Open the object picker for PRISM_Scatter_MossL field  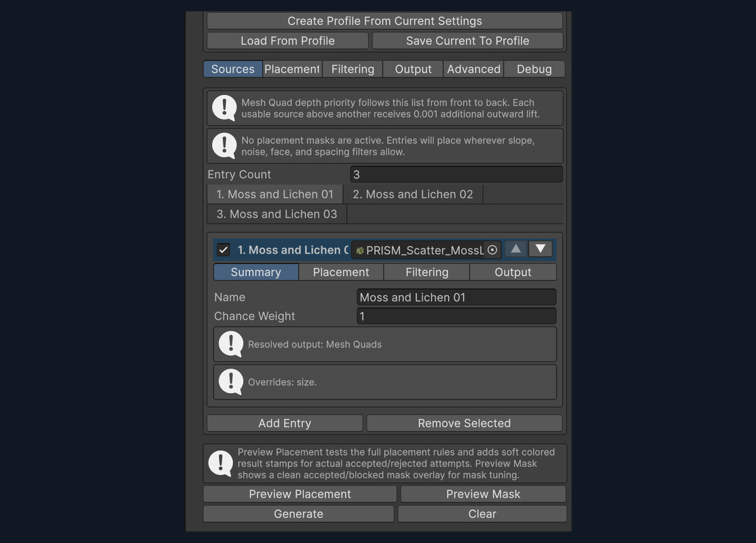(492, 250)
